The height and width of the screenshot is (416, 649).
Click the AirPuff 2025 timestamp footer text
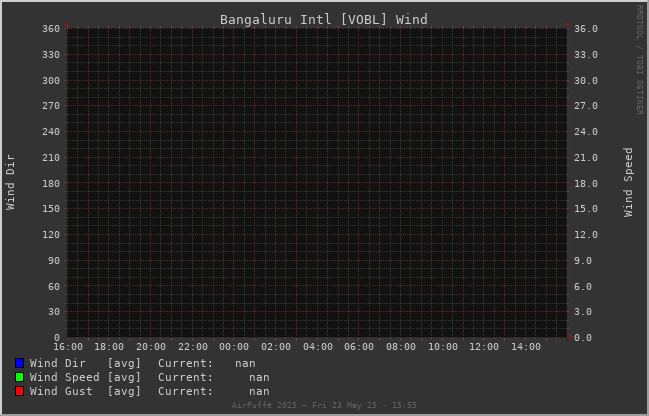click(x=324, y=405)
